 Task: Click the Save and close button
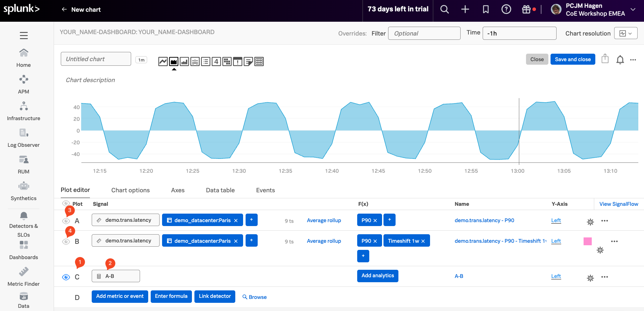click(x=573, y=59)
